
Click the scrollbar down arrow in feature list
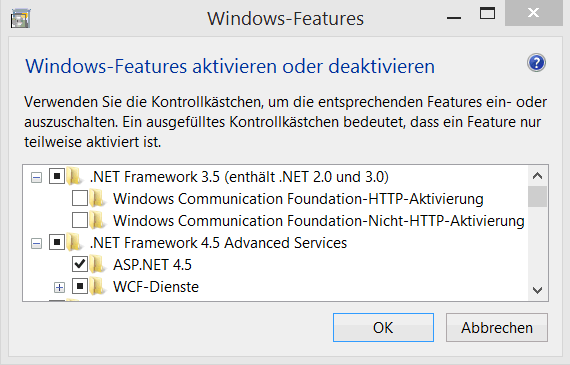click(537, 290)
